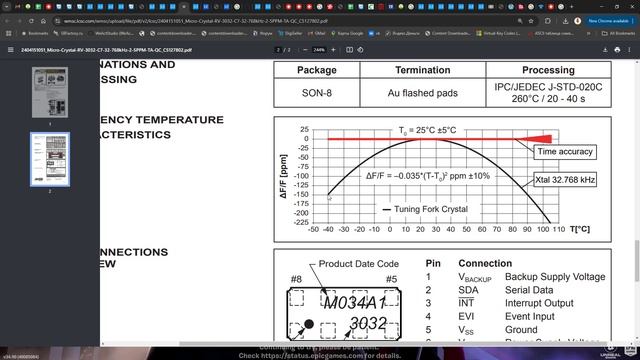This screenshot has width=640, height=360.
Task: Rotate the PDF counterclockwise
Action: tap(360, 50)
